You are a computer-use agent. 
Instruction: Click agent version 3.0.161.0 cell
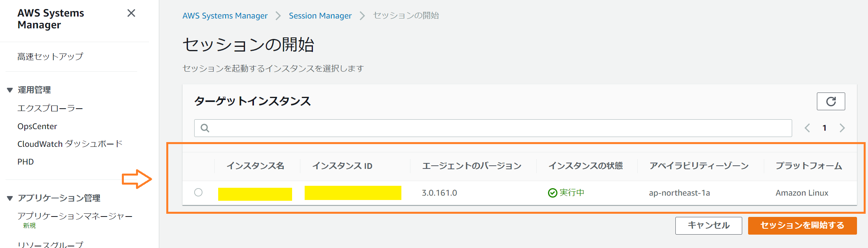440,193
